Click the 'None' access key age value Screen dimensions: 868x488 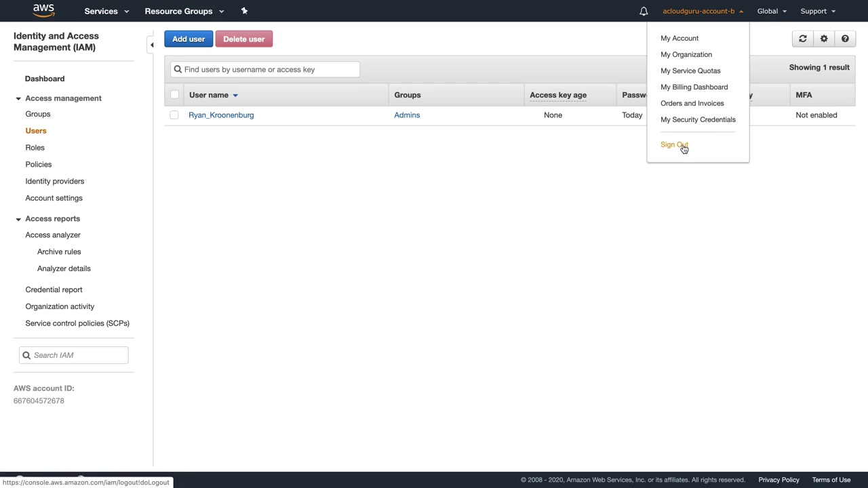tap(553, 115)
